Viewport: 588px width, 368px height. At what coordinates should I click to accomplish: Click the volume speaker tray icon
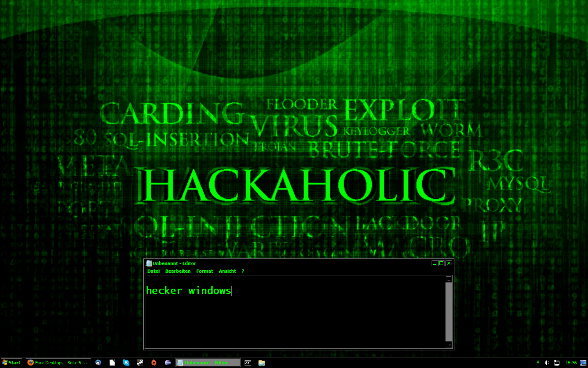pyautogui.click(x=547, y=363)
